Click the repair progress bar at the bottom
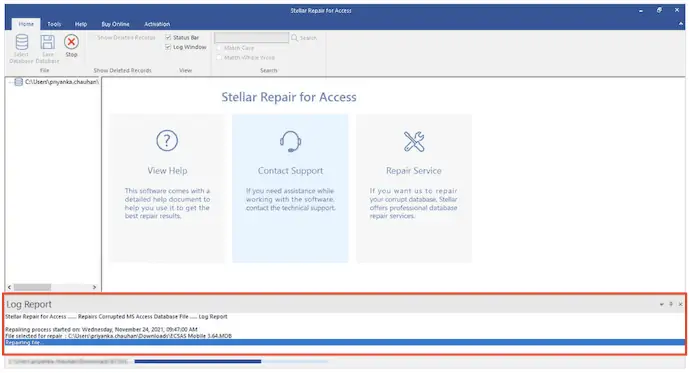690x373 pixels. point(231,362)
